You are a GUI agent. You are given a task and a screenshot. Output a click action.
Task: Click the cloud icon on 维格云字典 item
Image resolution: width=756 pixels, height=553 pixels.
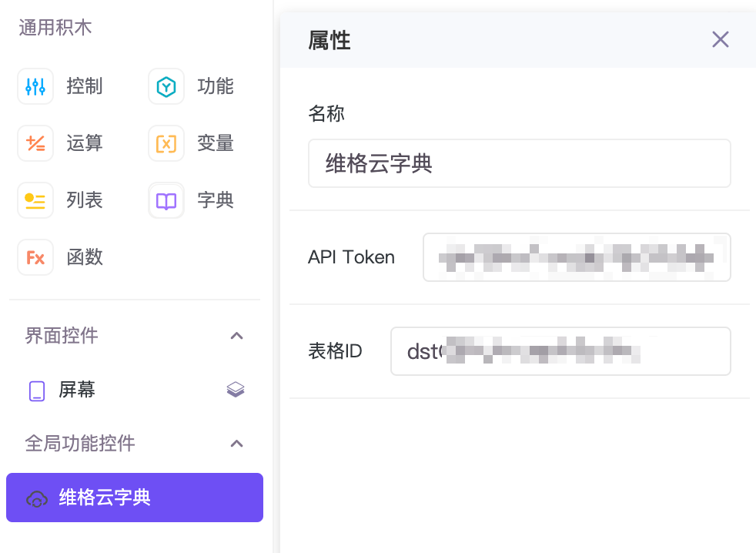tap(37, 498)
